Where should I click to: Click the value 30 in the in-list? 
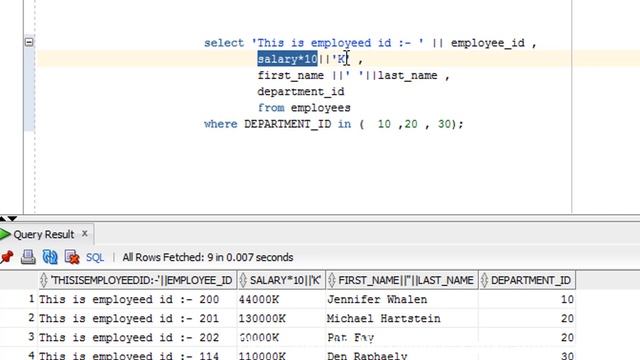tap(444, 124)
